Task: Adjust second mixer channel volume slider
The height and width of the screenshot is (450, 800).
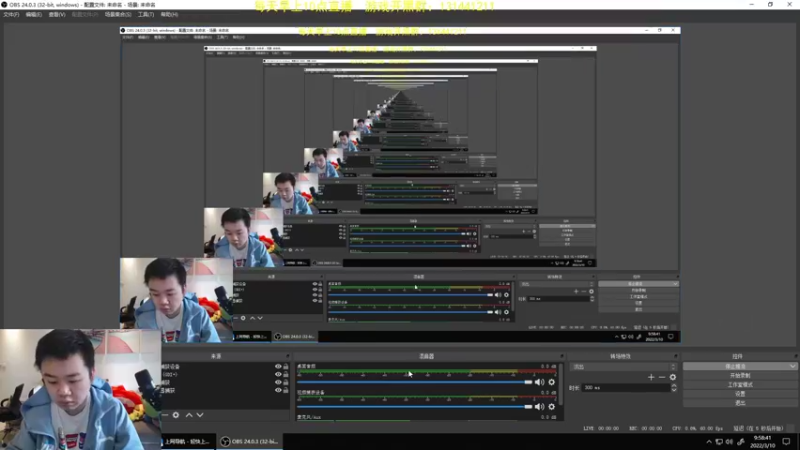Action: (528, 407)
